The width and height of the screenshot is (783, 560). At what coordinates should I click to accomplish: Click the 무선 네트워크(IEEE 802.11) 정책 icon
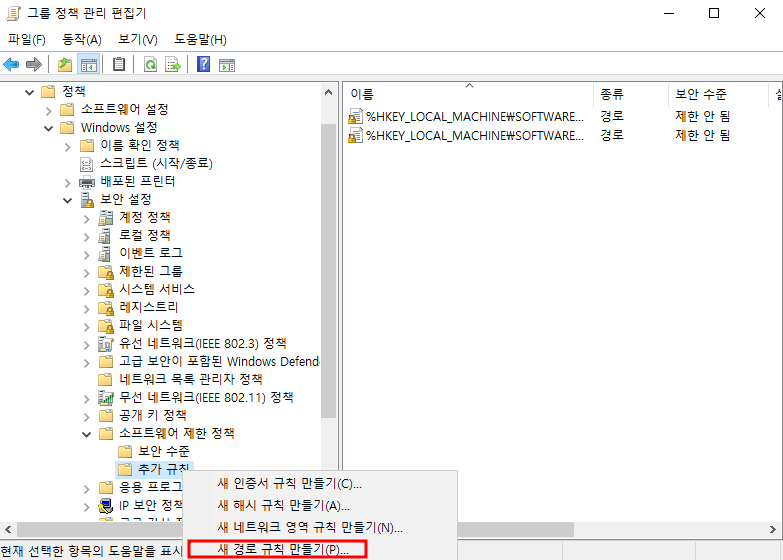pos(106,398)
